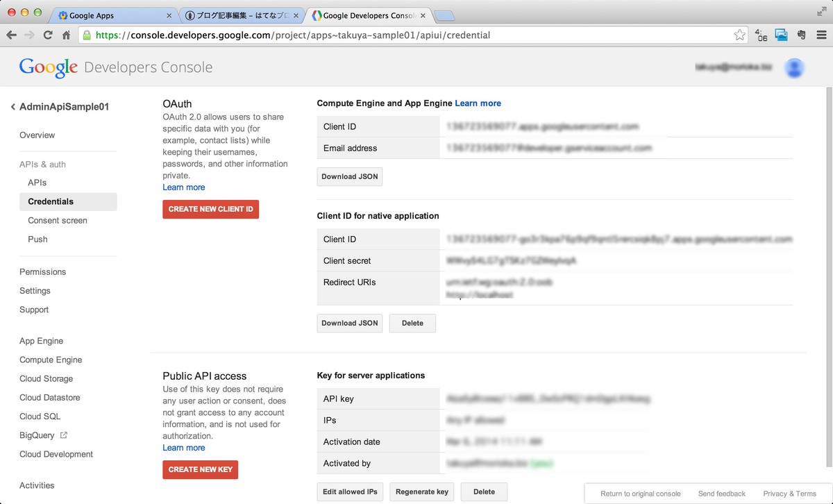Click the extension icon showing 06
This screenshot has height=504, width=833.
(x=761, y=35)
